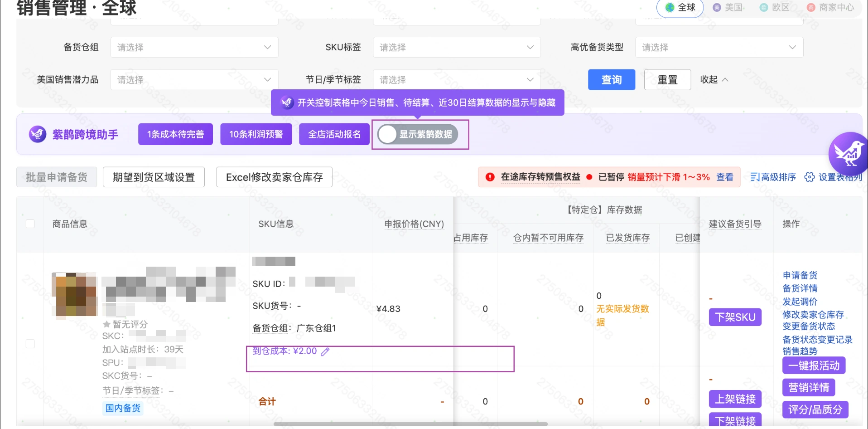Switch to the 美国 region tab
This screenshot has width=868, height=429.
[728, 8]
